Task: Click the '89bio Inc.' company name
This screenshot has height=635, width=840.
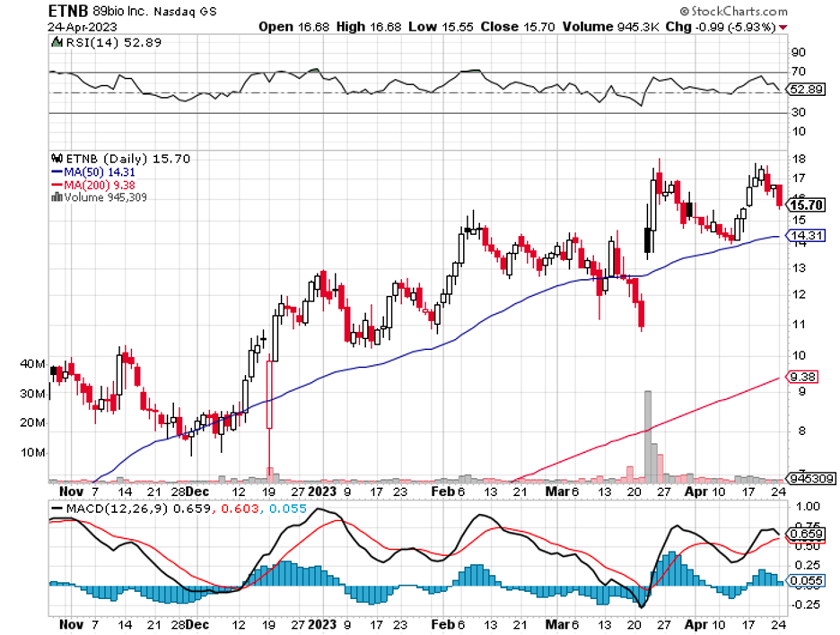Action: click(120, 11)
